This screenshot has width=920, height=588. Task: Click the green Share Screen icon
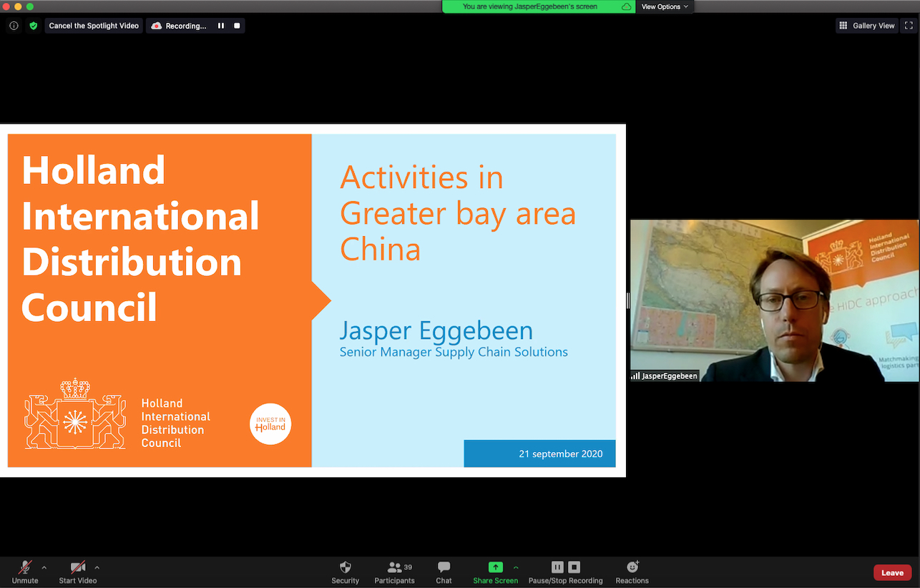(x=495, y=567)
